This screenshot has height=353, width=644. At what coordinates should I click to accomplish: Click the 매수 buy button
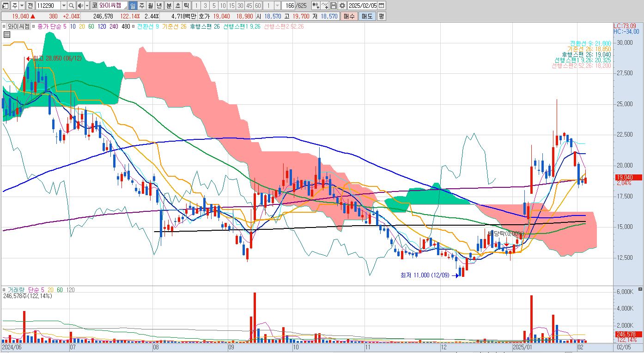[x=349, y=16]
